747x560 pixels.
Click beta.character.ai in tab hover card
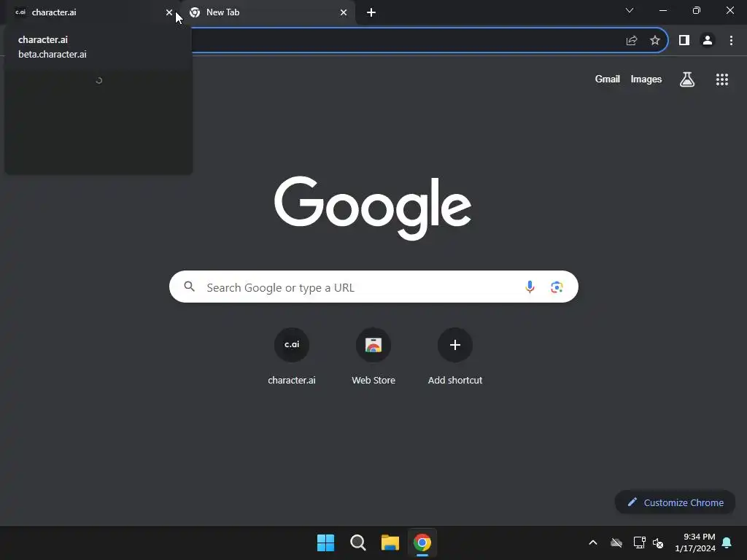pyautogui.click(x=53, y=54)
